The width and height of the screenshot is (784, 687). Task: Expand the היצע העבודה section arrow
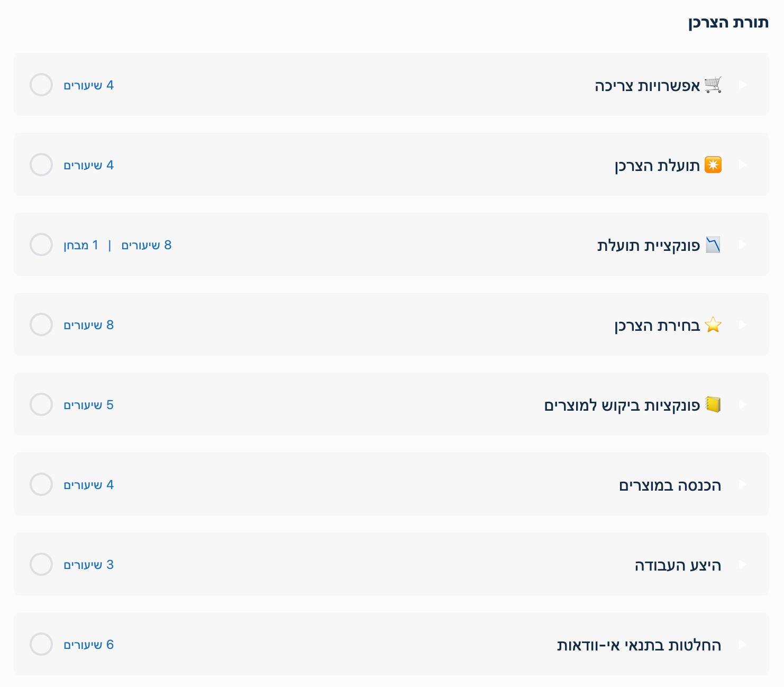742,564
